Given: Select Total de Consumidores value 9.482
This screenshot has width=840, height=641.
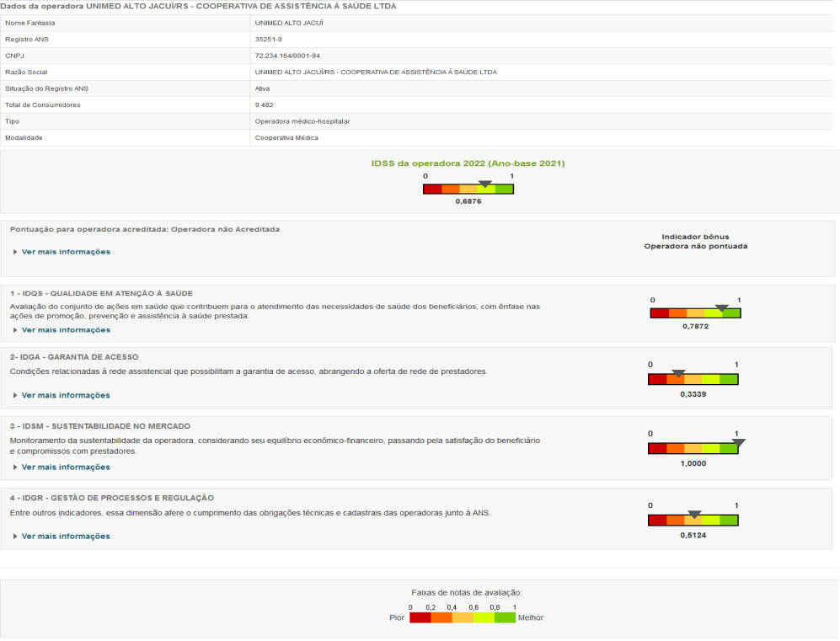Looking at the screenshot, I should tap(264, 105).
